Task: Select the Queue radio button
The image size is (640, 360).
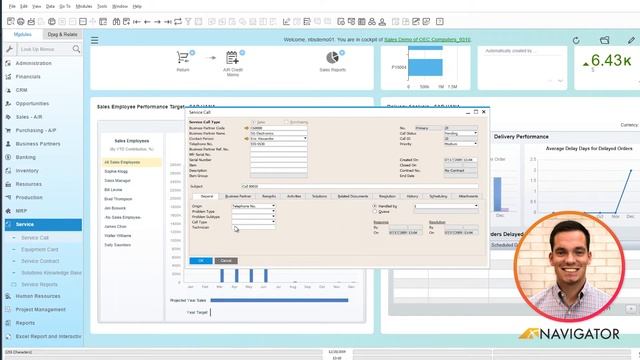Action: (375, 212)
